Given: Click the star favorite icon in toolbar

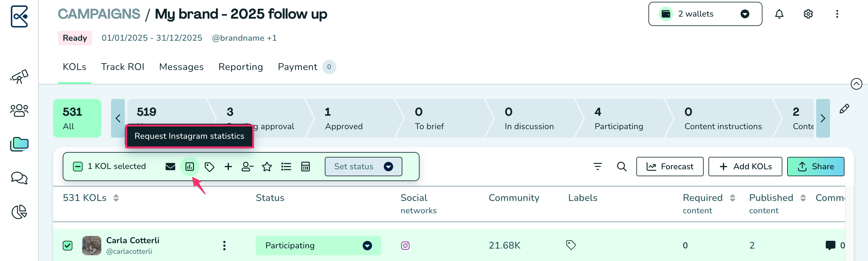Looking at the screenshot, I should coord(267,167).
